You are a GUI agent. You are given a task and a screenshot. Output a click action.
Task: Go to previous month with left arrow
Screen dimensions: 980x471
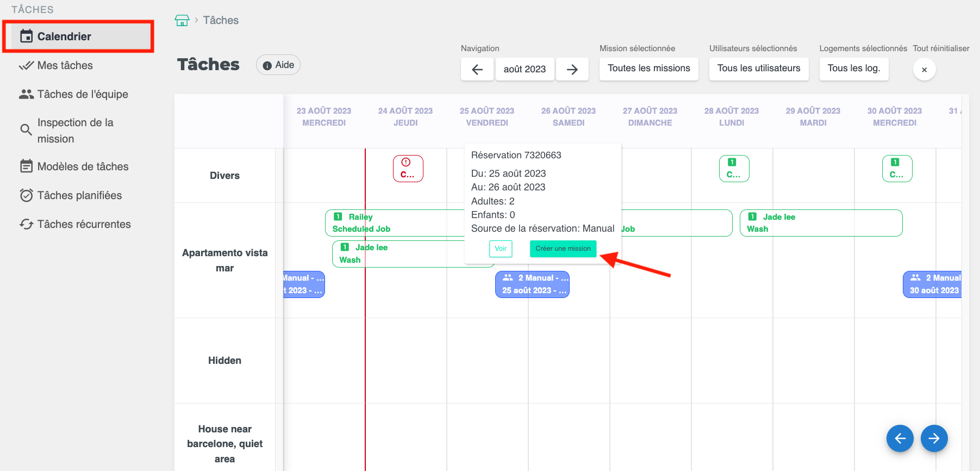(477, 69)
